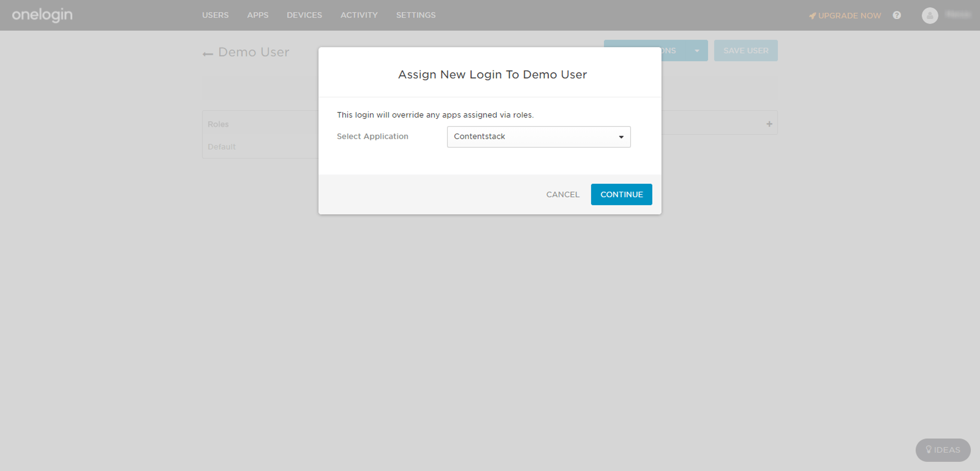The width and height of the screenshot is (980, 471).
Task: Click Cancel in the dialog
Action: [x=563, y=195]
